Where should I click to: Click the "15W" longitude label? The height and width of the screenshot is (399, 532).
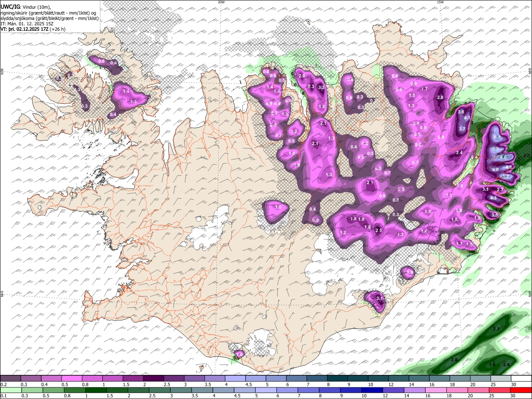440,2
